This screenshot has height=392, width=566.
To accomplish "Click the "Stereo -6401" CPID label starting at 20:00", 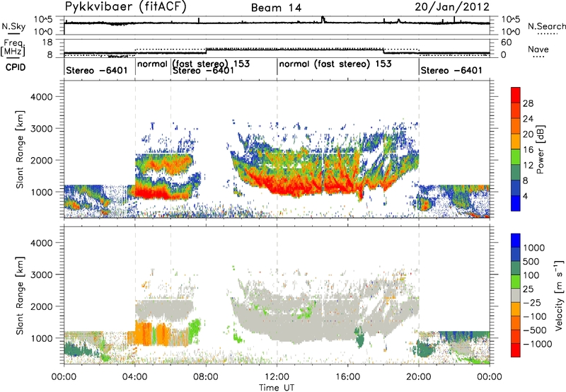I will tap(451, 70).
